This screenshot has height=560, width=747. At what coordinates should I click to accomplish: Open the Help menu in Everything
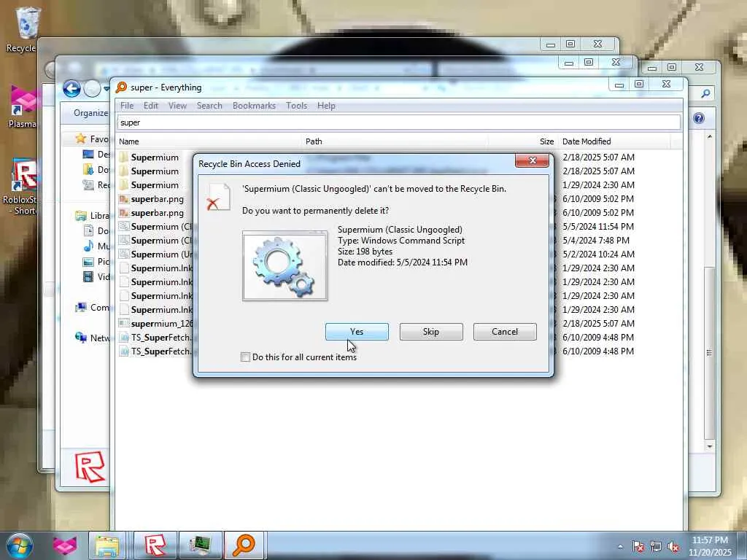[x=326, y=106]
